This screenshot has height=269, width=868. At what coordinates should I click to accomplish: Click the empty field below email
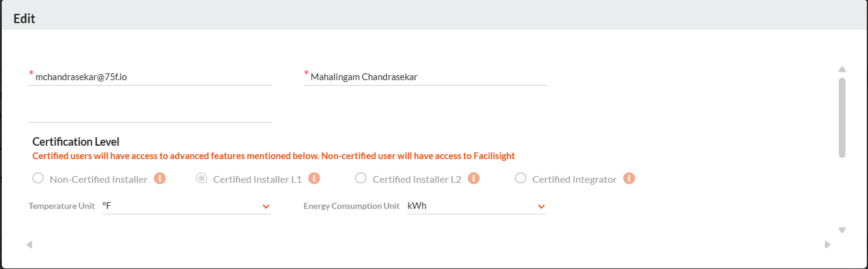point(150,114)
